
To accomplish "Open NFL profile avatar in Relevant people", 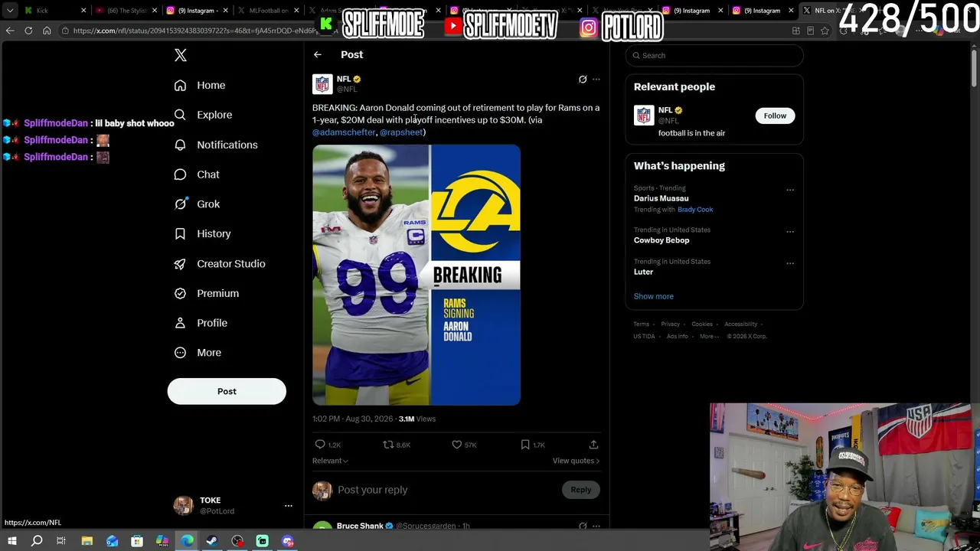I will click(x=644, y=116).
